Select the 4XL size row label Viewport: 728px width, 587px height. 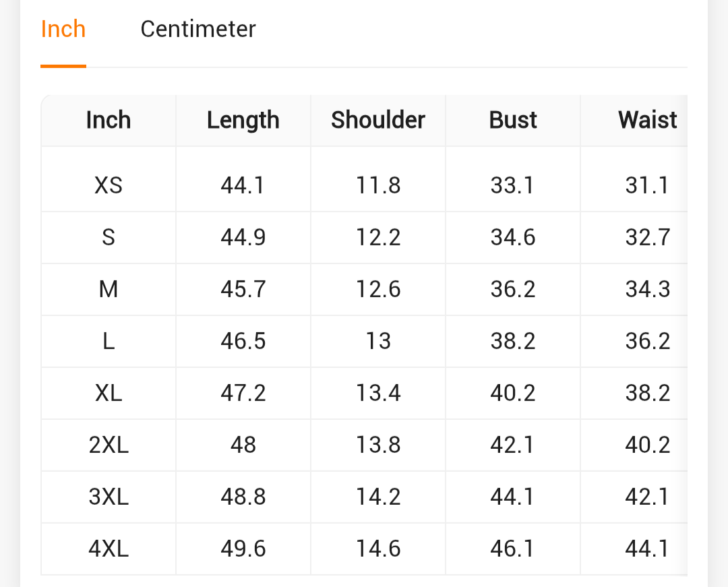(109, 549)
